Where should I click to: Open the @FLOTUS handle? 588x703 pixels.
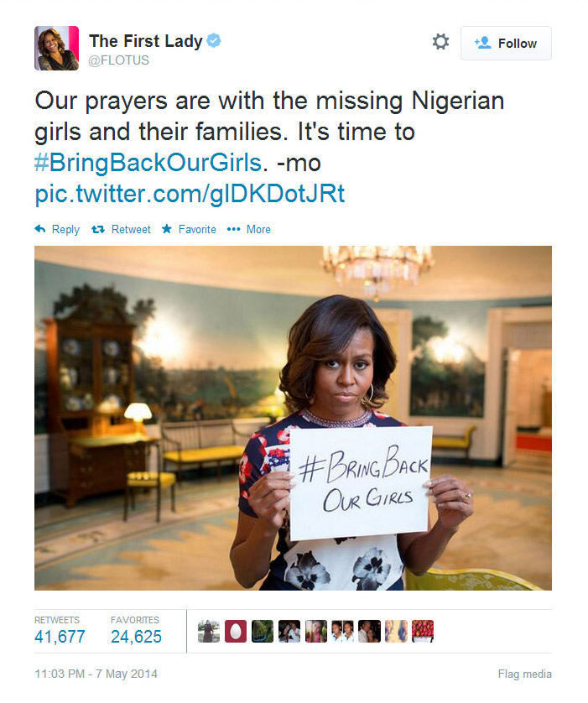pyautogui.click(x=119, y=60)
